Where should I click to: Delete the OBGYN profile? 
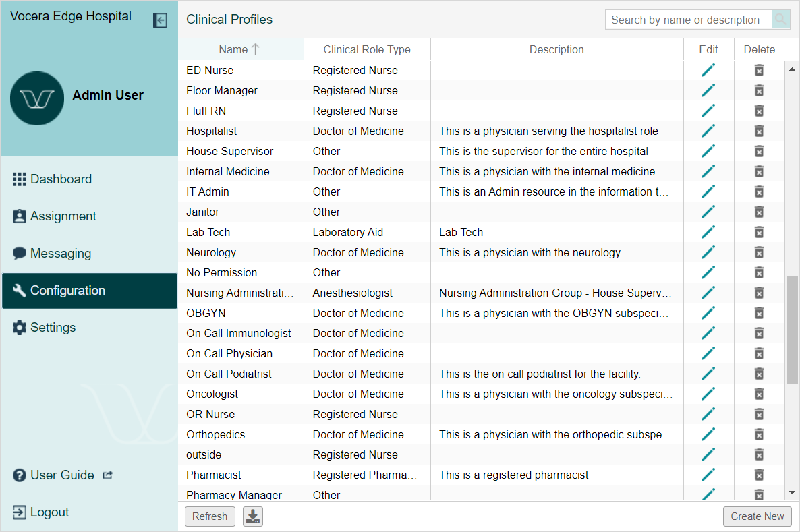click(759, 313)
